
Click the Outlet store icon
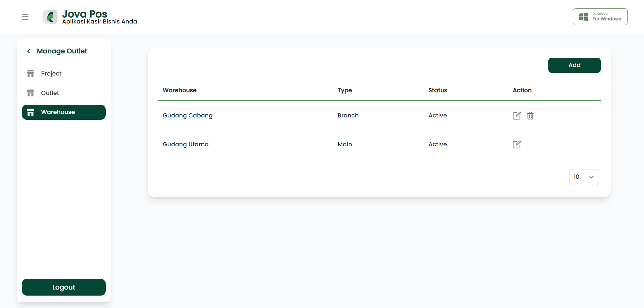tap(31, 93)
